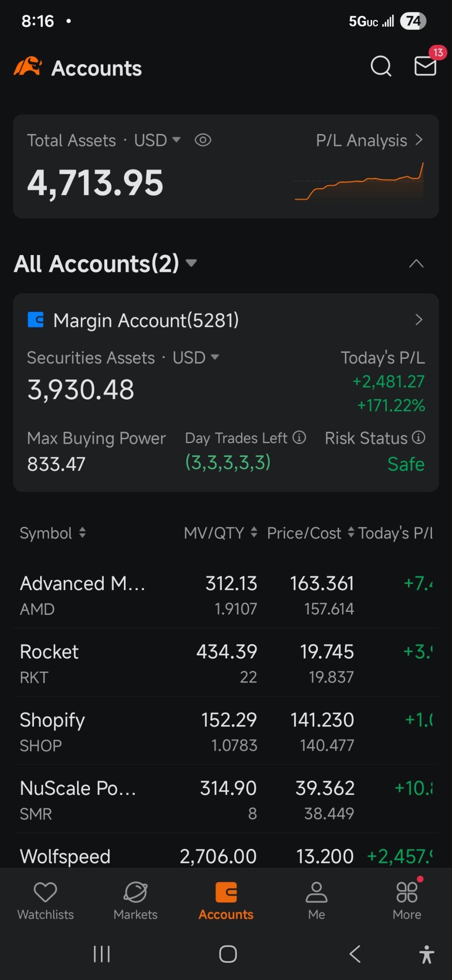Screen dimensions: 452x980
Task: Open P/L Analysis
Action: point(369,140)
